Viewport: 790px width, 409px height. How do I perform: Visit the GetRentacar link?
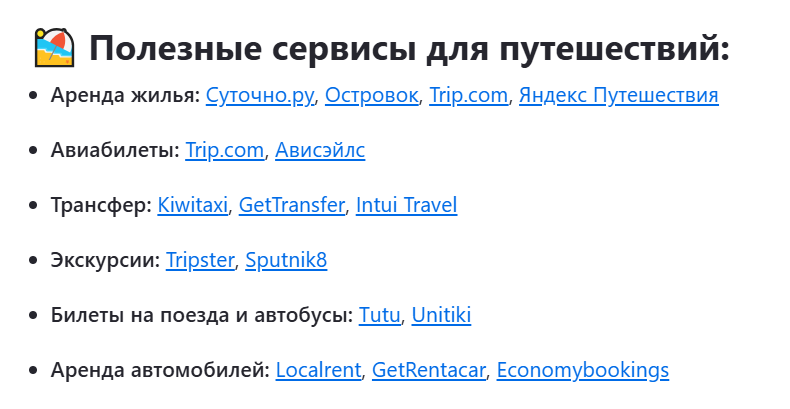(x=429, y=370)
